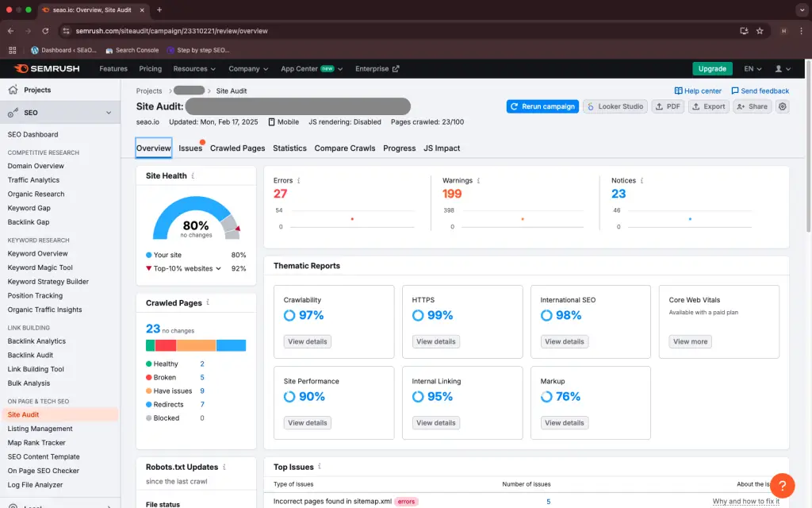This screenshot has width=812, height=508.
Task: Click the info icon next to Top Issues
Action: 320,467
